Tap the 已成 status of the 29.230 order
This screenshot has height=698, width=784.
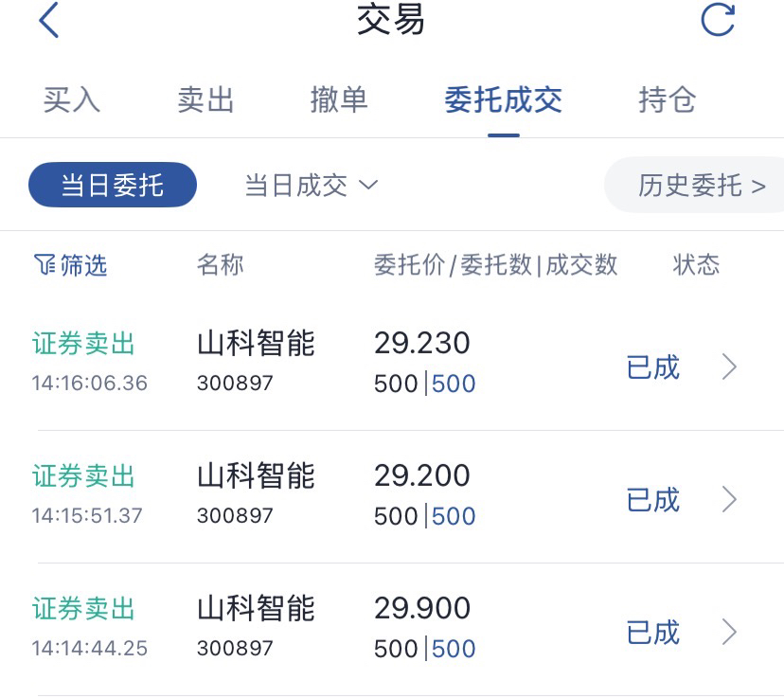pyautogui.click(x=653, y=367)
